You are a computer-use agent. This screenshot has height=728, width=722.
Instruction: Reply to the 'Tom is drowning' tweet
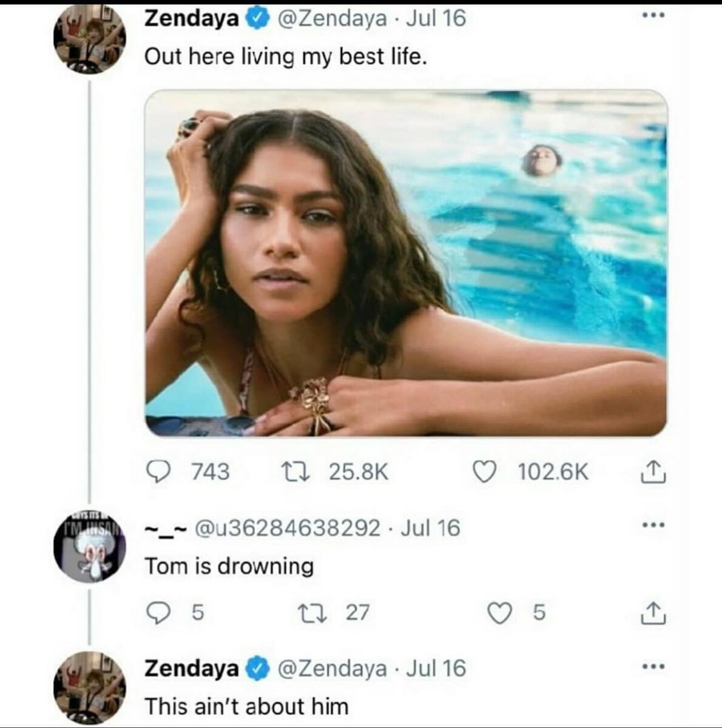point(159,613)
